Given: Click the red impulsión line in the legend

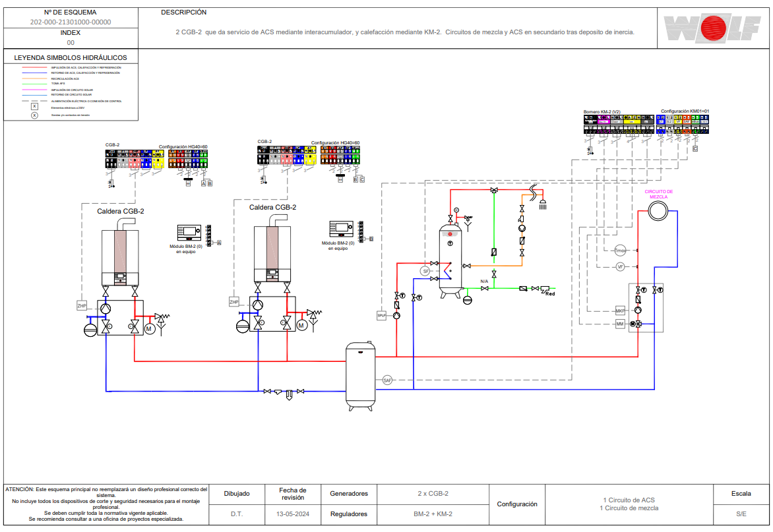Looking at the screenshot, I should click(x=34, y=67).
